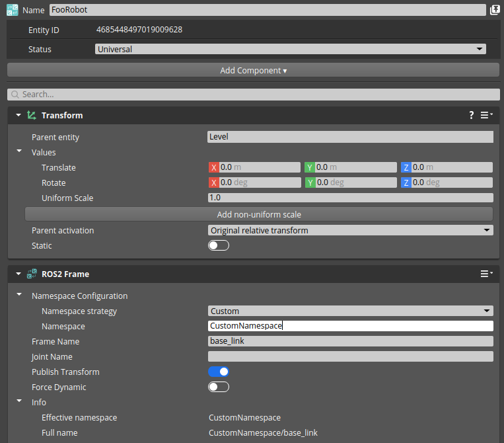Click the Frame Name label
The height and width of the screenshot is (443, 504).
coord(55,341)
